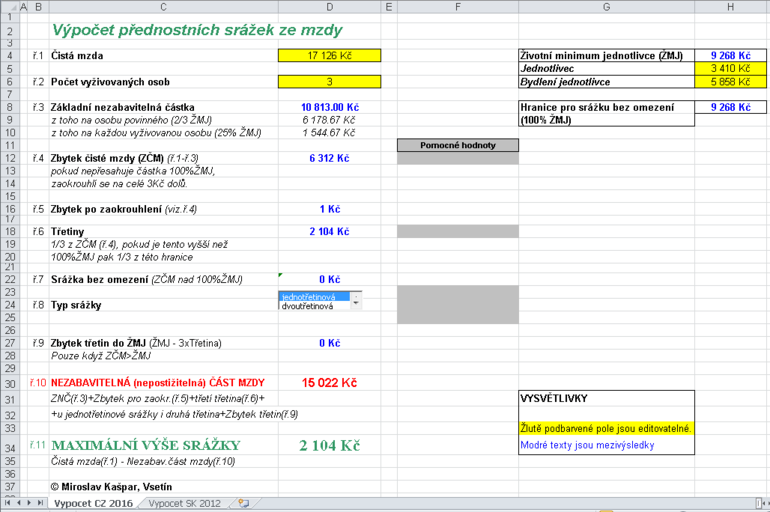
Task: Click 'z toho na osobu povinného (2/3 ŽMJ)' text
Action: click(x=132, y=120)
